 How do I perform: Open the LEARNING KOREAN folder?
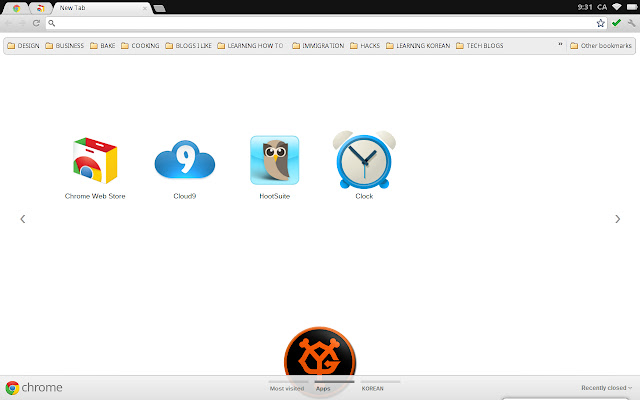pos(418,46)
